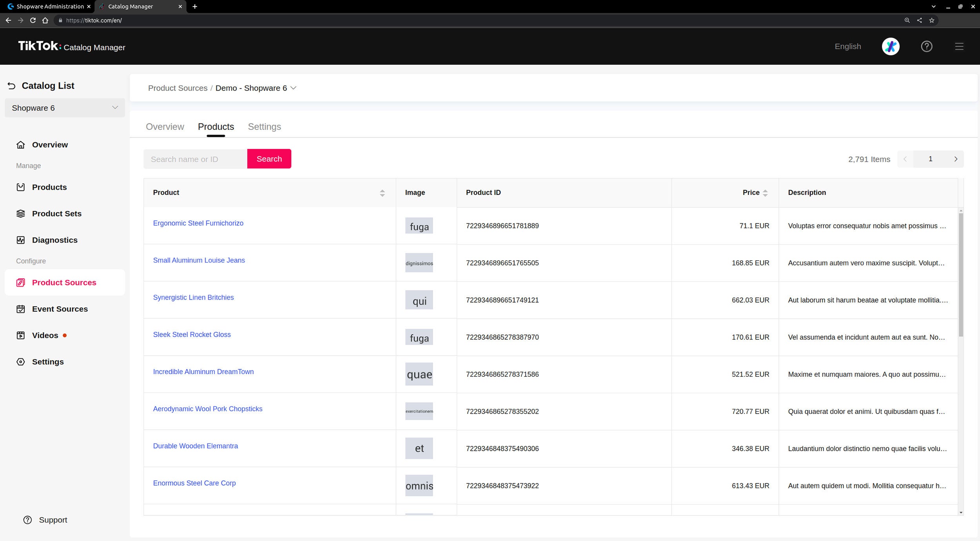980x541 pixels.
Task: Click the table scrollbar down arrow
Action: click(x=961, y=512)
